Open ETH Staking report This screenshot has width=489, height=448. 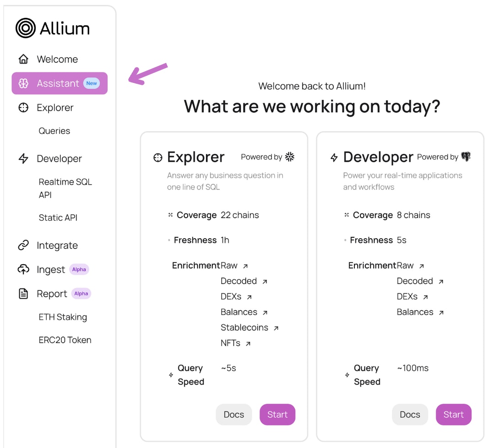[63, 317]
